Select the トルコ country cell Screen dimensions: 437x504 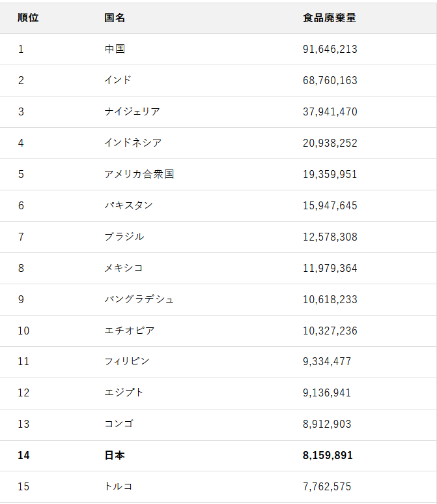pos(119,486)
